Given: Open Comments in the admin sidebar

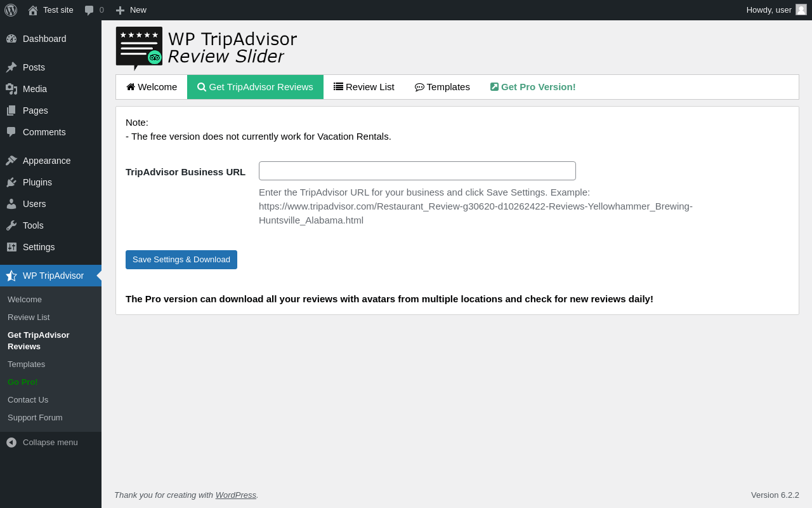Looking at the screenshot, I should (x=51, y=132).
